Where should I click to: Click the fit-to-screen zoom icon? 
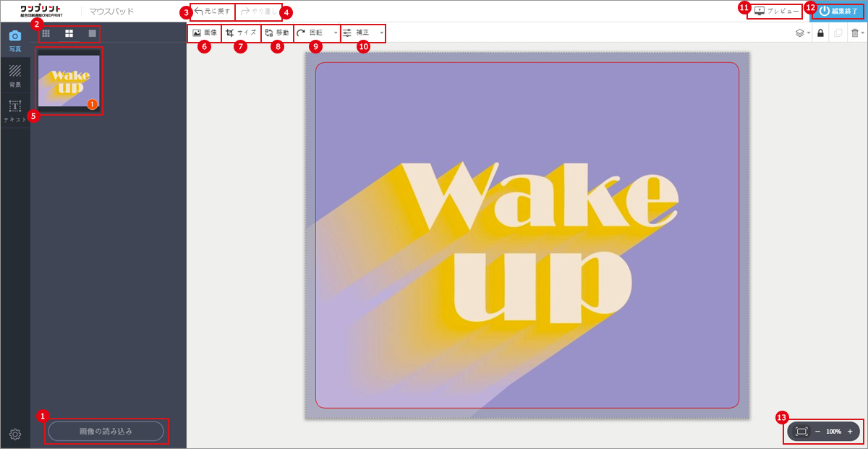coord(801,432)
